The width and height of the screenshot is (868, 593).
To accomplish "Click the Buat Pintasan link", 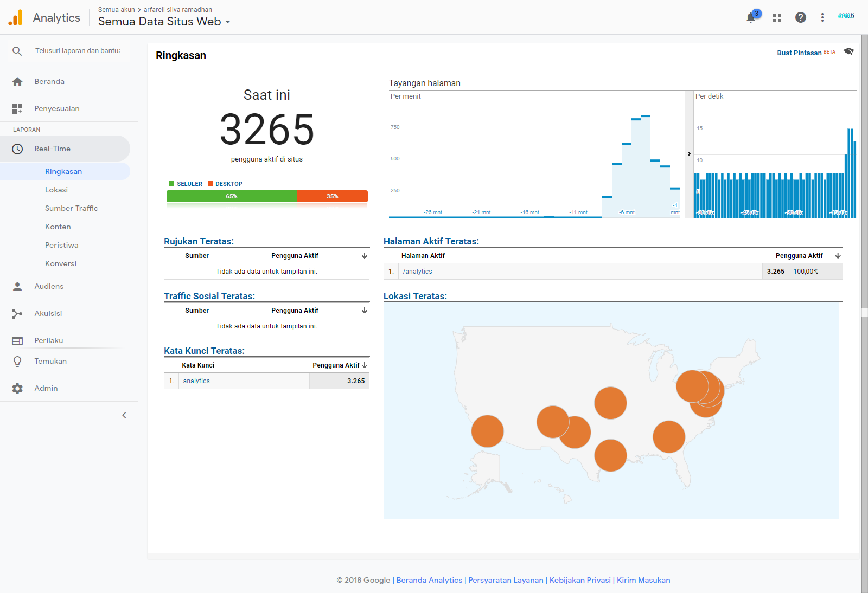I will 799,53.
